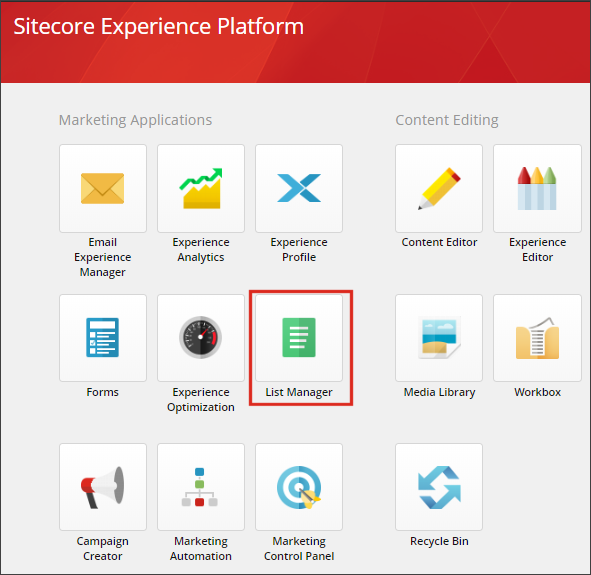Launch Experience Analytics chart icon
This screenshot has height=575, width=591.
point(201,188)
